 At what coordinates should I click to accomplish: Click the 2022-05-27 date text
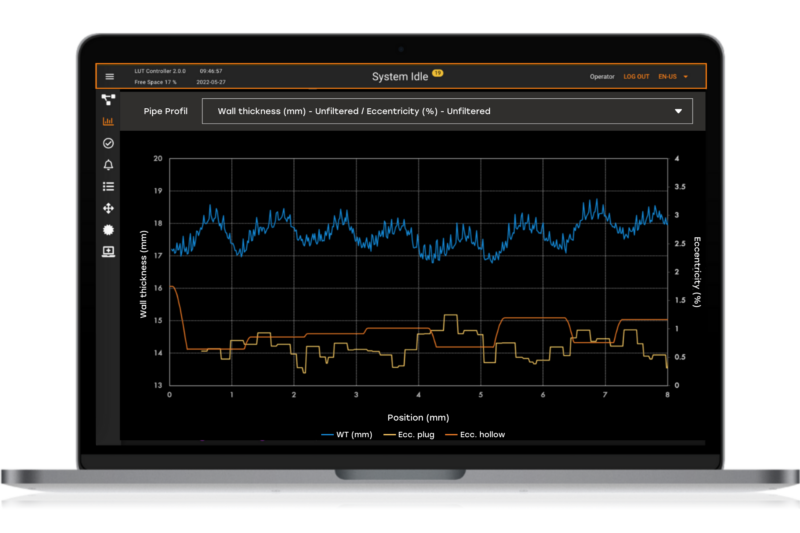[211, 82]
